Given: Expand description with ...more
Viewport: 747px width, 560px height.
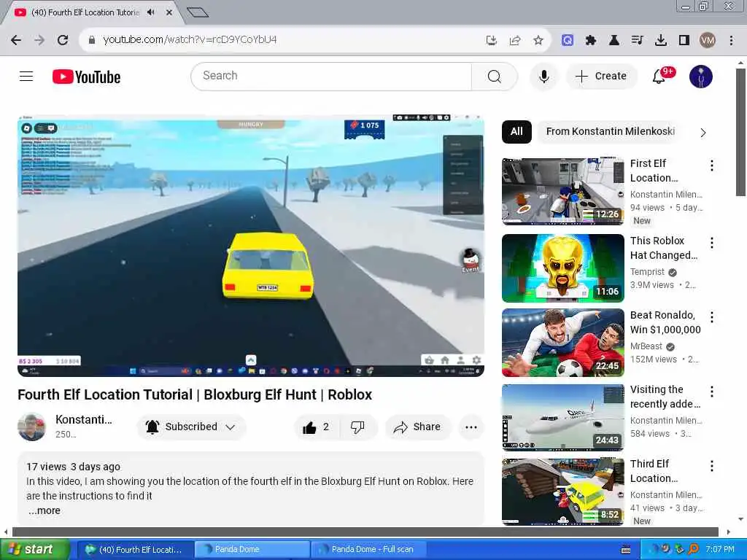Looking at the screenshot, I should point(44,510).
